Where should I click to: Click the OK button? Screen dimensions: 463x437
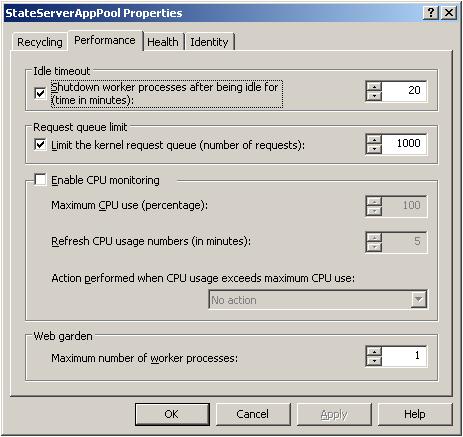(172, 414)
